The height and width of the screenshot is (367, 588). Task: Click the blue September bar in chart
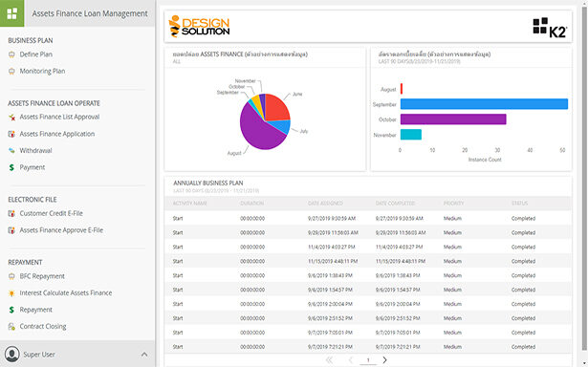(484, 104)
